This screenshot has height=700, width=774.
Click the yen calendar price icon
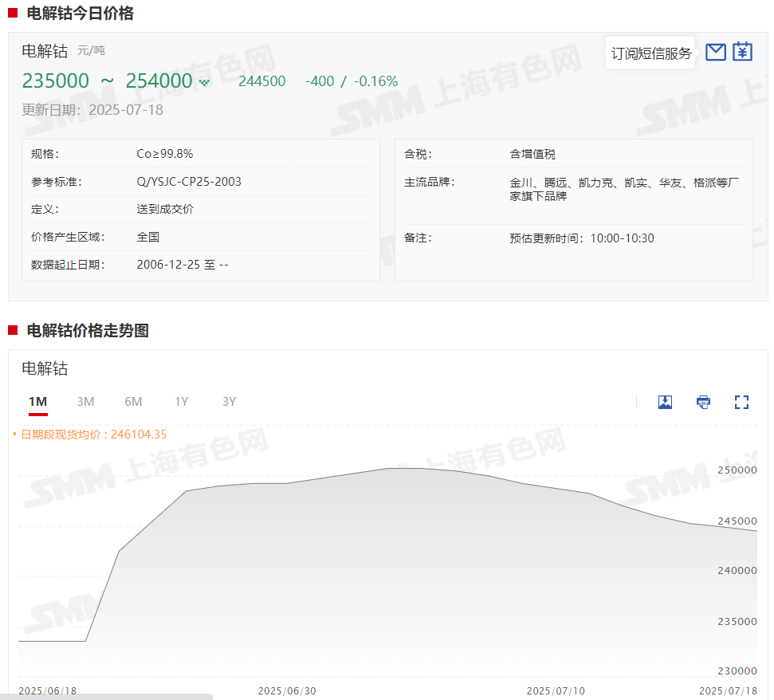[x=743, y=52]
